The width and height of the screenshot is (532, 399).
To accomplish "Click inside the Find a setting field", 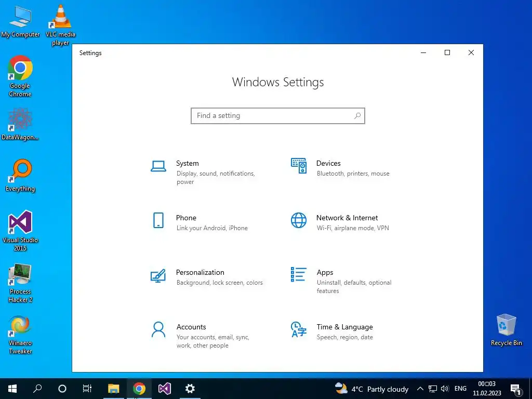I will [x=278, y=116].
